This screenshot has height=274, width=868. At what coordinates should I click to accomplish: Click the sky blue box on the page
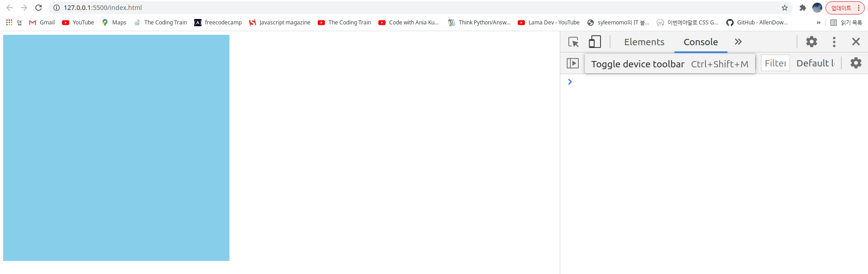(x=116, y=148)
